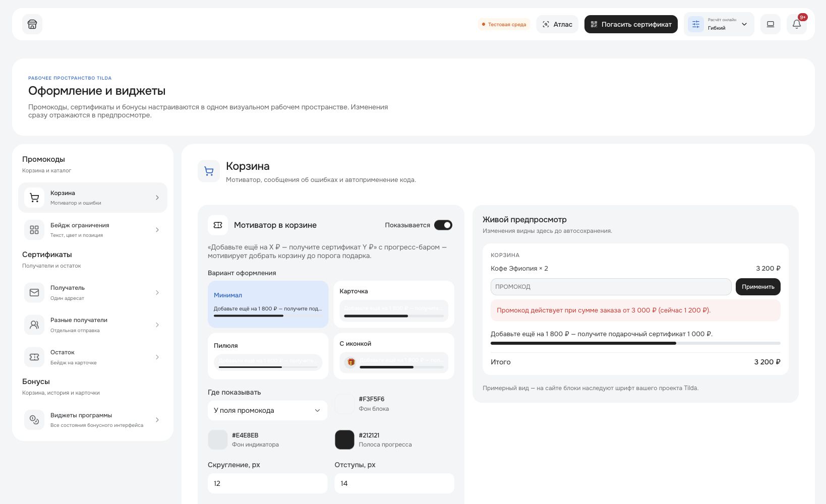The height and width of the screenshot is (504, 826).
Task: Open Разные получатели settings
Action: click(93, 325)
